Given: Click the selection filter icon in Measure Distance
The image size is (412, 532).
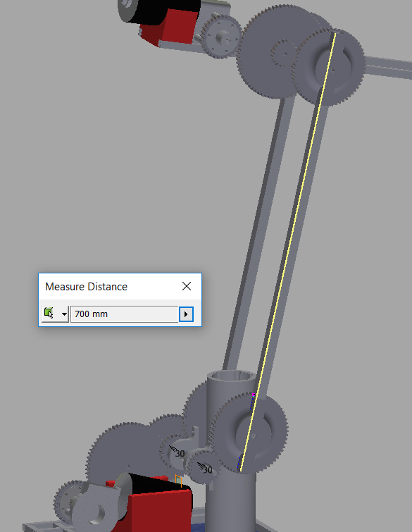Looking at the screenshot, I should [x=49, y=314].
